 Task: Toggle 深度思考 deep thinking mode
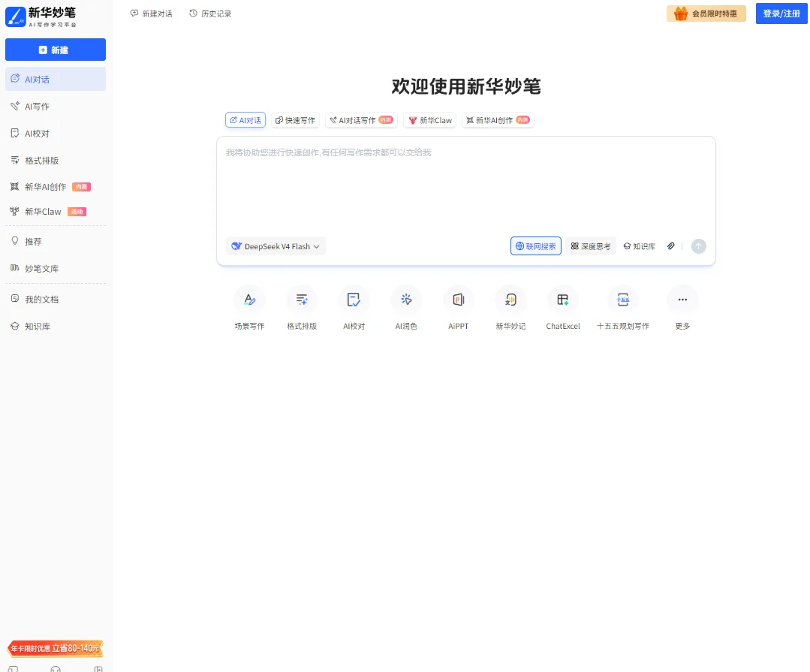coord(591,246)
